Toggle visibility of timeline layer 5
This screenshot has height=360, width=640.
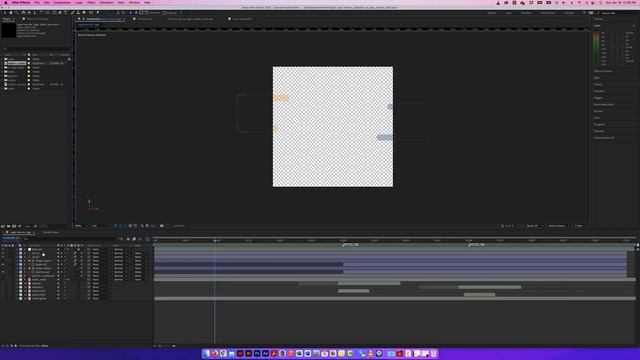coord(3,264)
